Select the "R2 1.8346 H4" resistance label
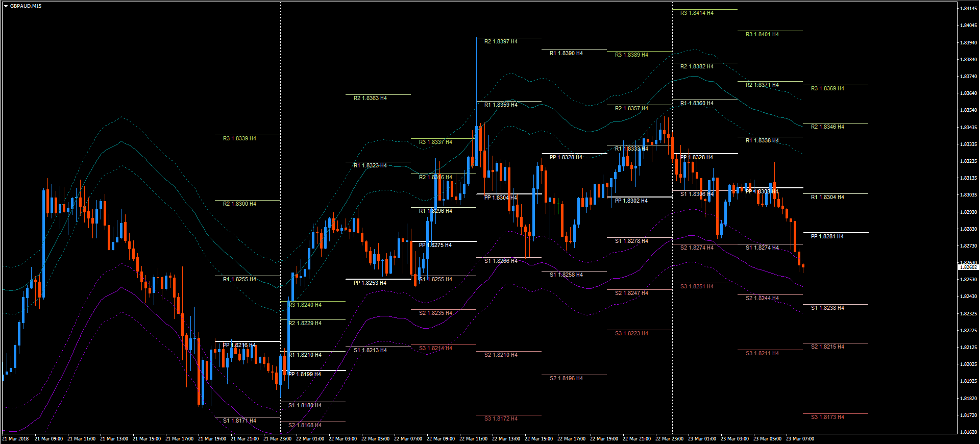 827,127
